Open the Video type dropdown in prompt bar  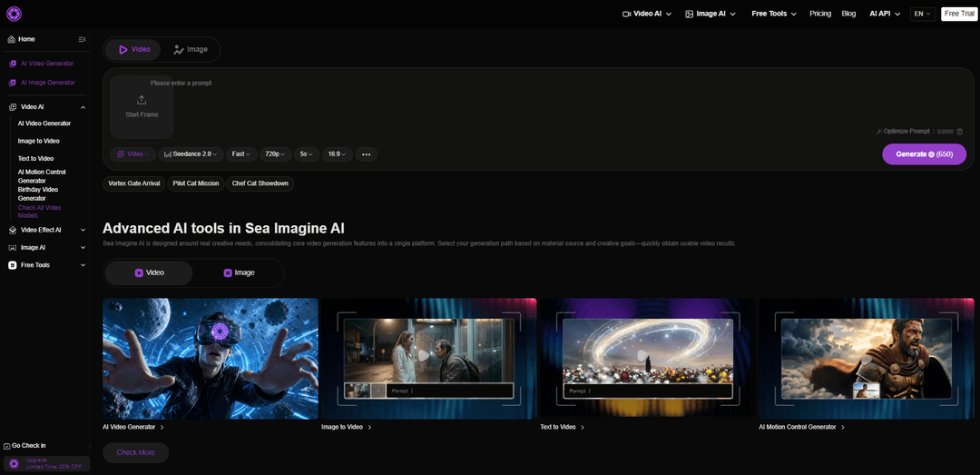133,154
